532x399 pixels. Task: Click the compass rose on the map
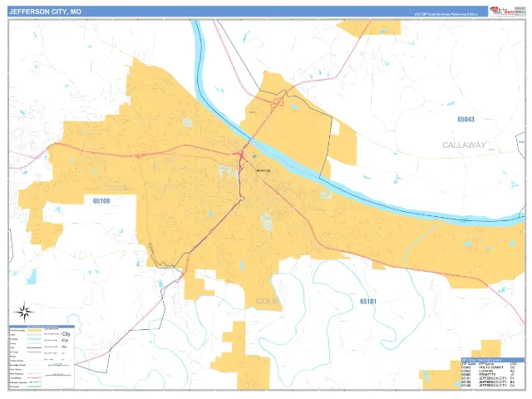[x=24, y=312]
